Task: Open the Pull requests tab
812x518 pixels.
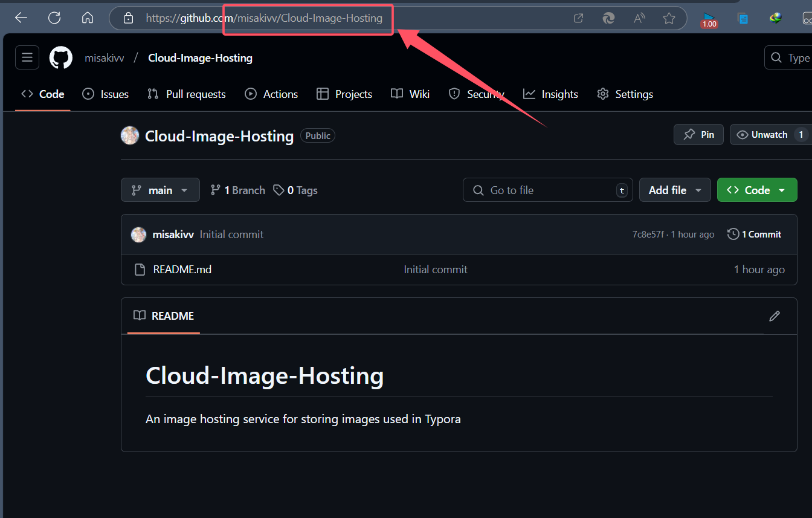Action: 187,94
